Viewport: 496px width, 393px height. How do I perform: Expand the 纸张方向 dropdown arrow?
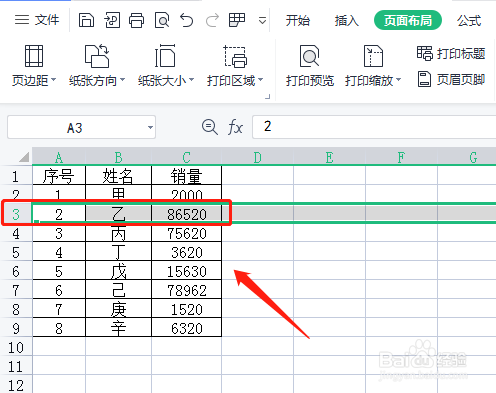[122, 80]
